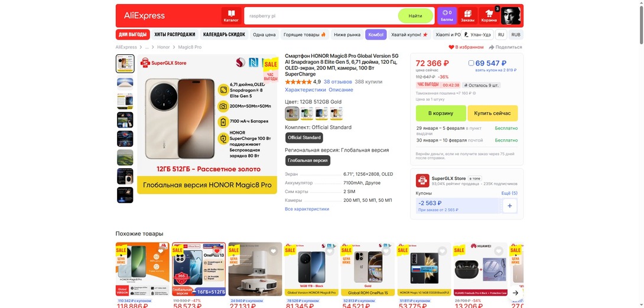Select the first Gold color swatch

292,113
